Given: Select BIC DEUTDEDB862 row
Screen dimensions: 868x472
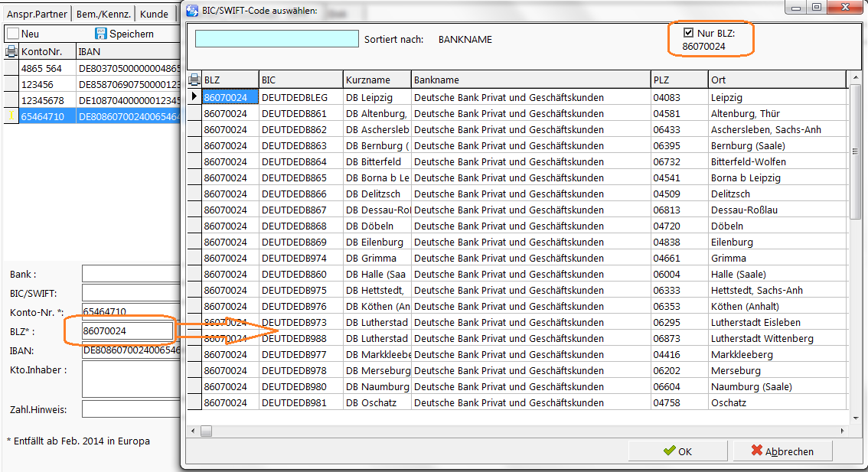Looking at the screenshot, I should [301, 129].
